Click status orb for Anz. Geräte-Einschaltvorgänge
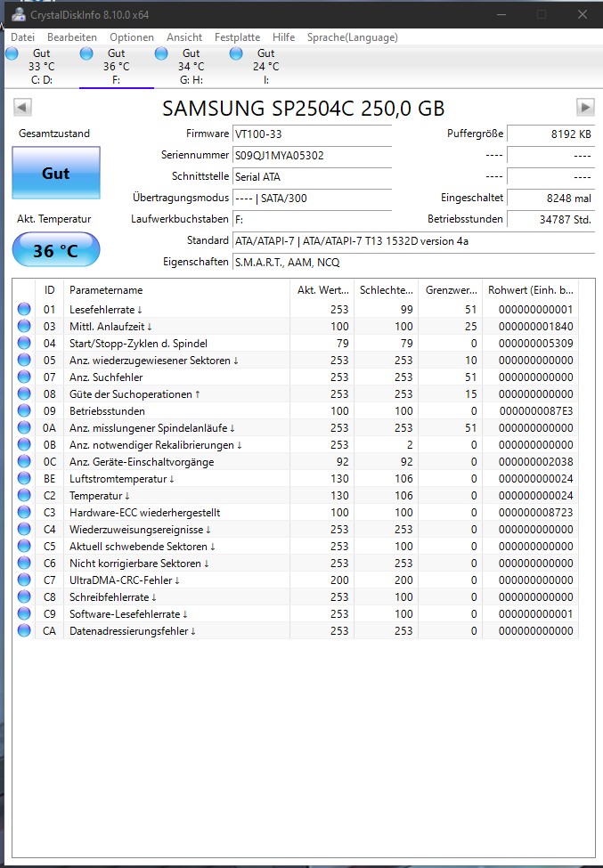 click(24, 461)
